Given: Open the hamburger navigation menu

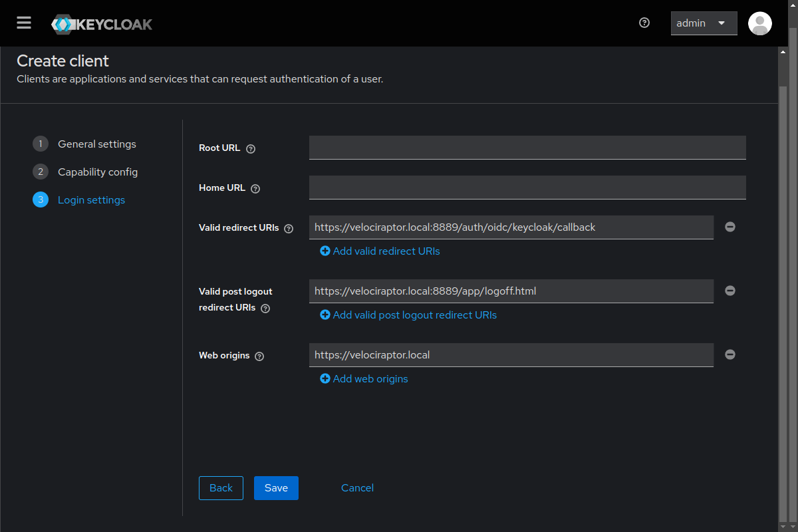Looking at the screenshot, I should click(24, 23).
